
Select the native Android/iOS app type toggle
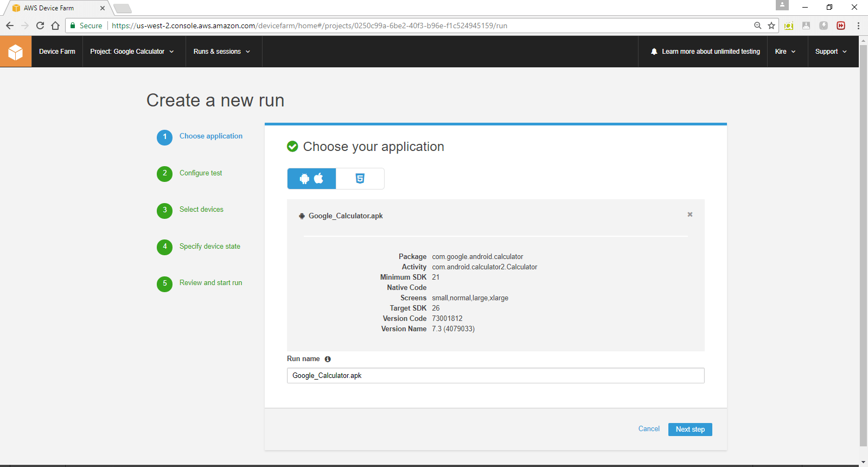(311, 179)
